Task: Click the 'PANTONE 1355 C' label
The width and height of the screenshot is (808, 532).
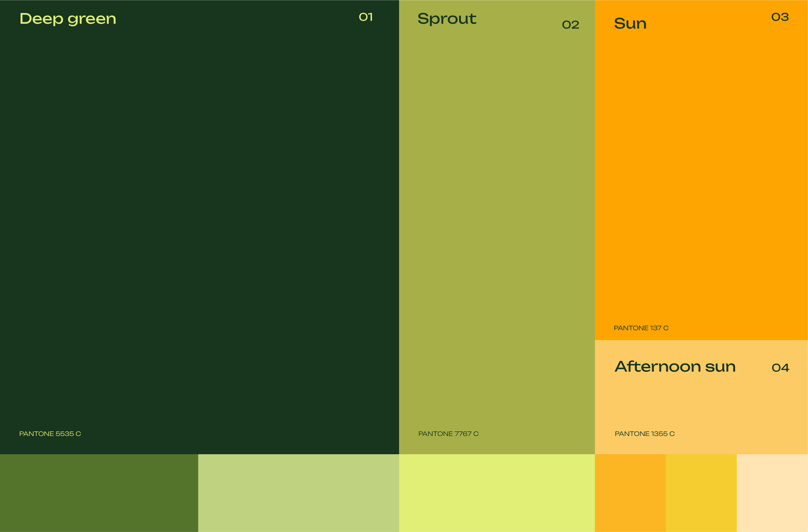Action: coord(645,434)
